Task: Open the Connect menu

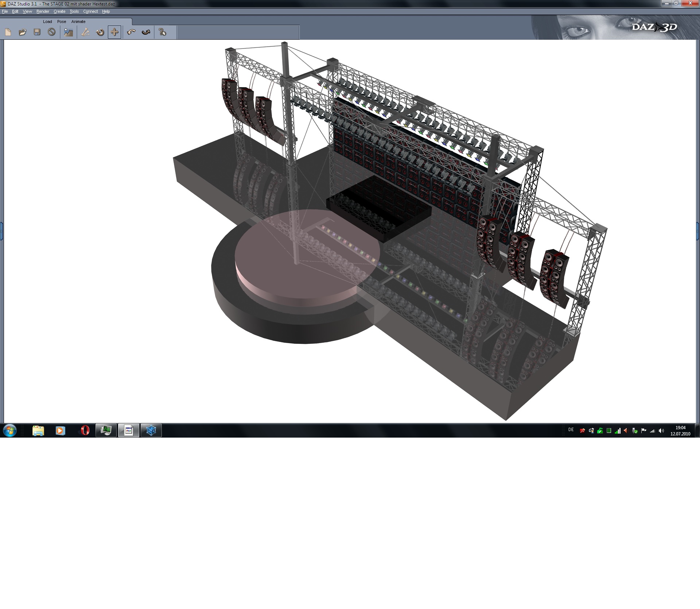Action: pos(90,12)
